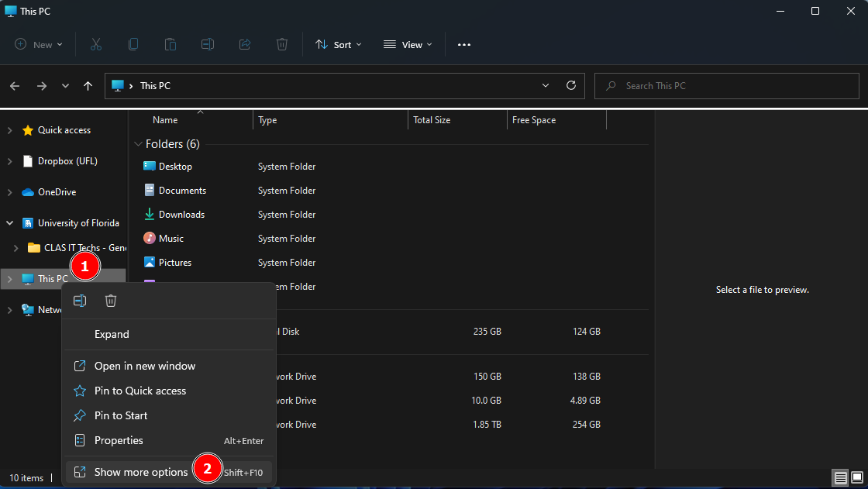Sort by Type column header
This screenshot has width=868, height=489.
267,120
